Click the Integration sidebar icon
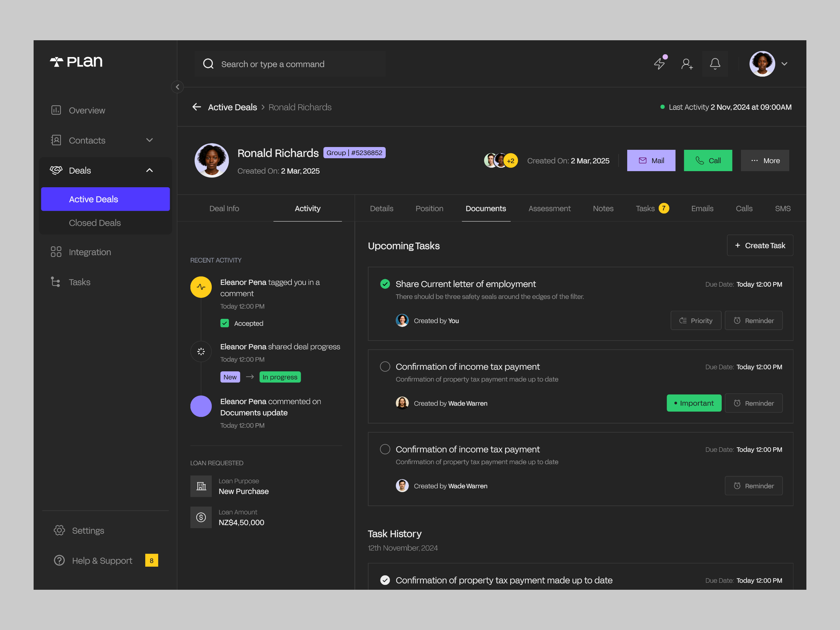840x630 pixels. 56,252
